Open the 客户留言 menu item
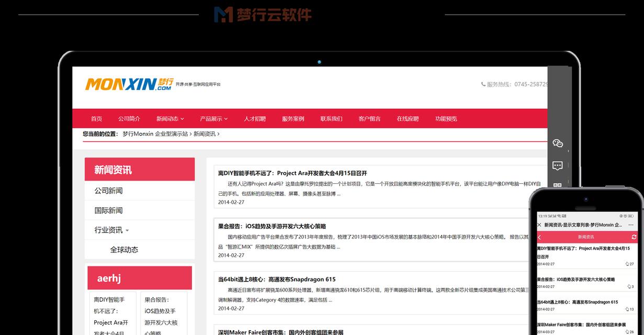Viewport: 644px width, 335px height. pos(369,119)
